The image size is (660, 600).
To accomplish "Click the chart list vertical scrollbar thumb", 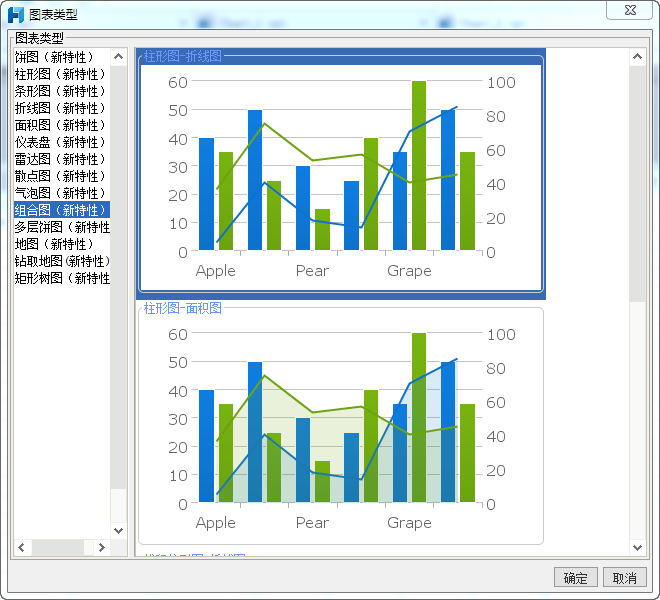I will coord(119,277).
